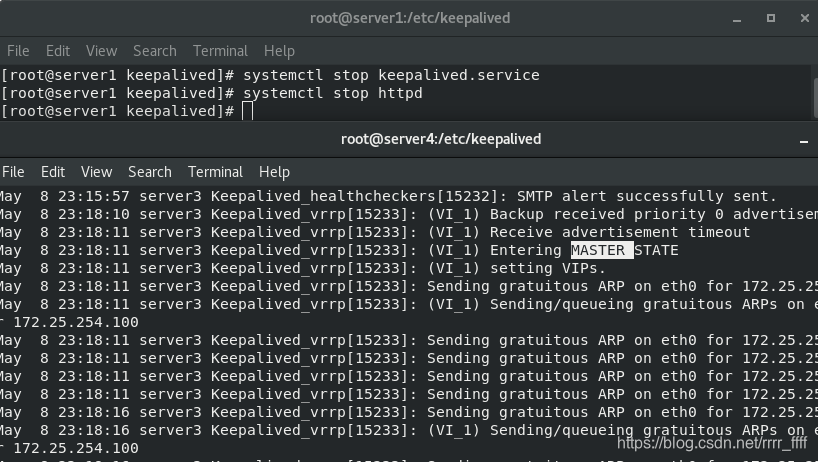Open Search menu in server4 terminal

coord(150,172)
